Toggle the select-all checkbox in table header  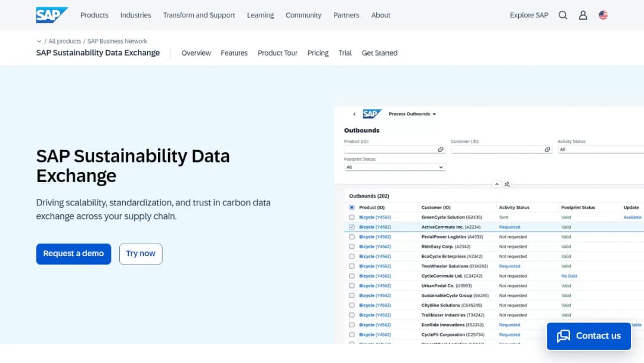point(352,208)
